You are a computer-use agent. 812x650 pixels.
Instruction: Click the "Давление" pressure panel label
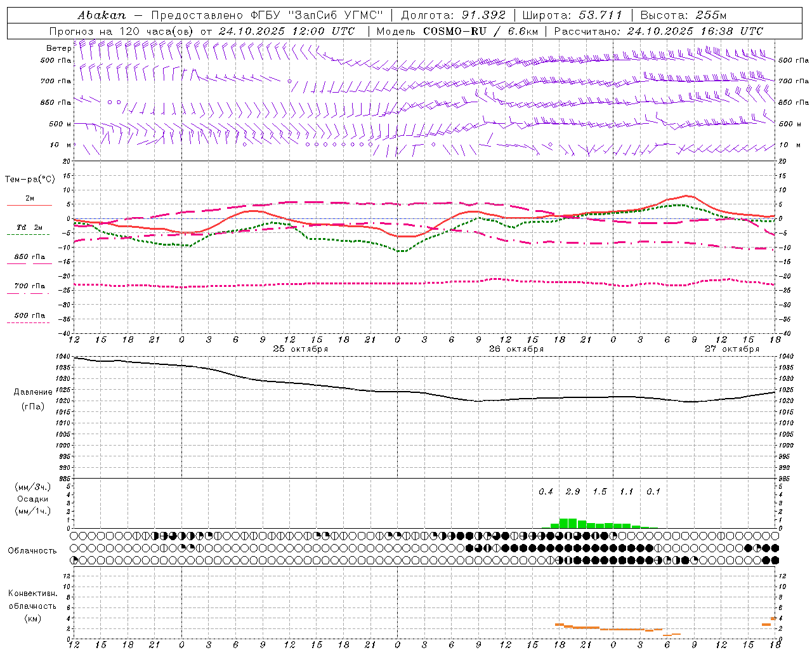coord(33,392)
